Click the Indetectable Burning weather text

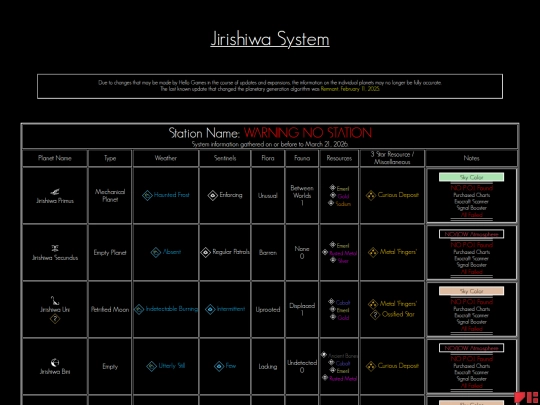point(172,309)
